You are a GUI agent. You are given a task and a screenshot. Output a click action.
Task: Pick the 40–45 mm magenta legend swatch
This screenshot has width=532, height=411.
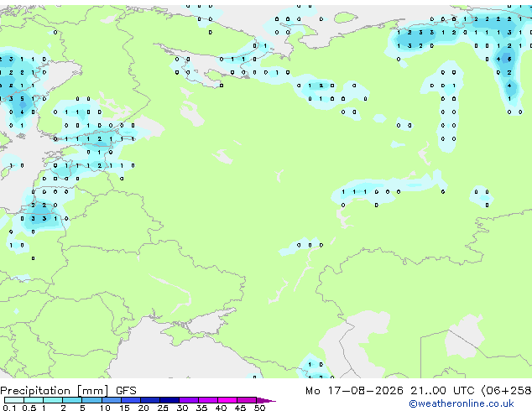pos(227,400)
